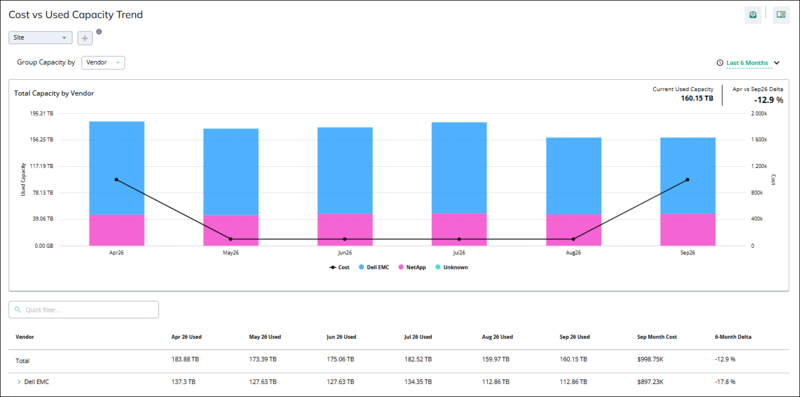
Task: Click the Aug26 cost data point
Action: 573,239
